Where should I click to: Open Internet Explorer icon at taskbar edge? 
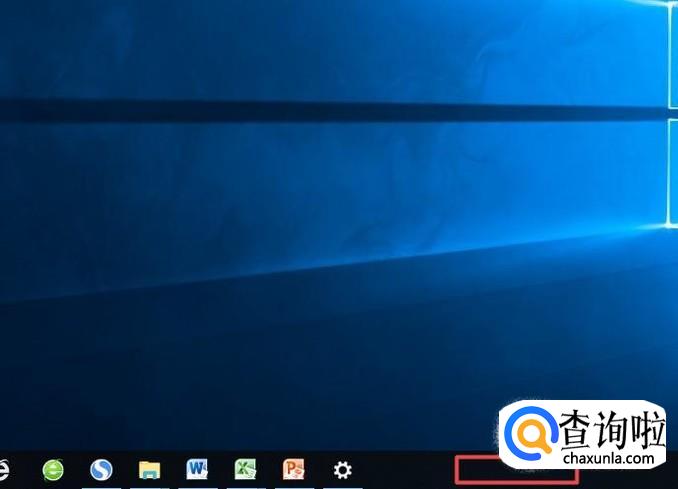coord(4,470)
